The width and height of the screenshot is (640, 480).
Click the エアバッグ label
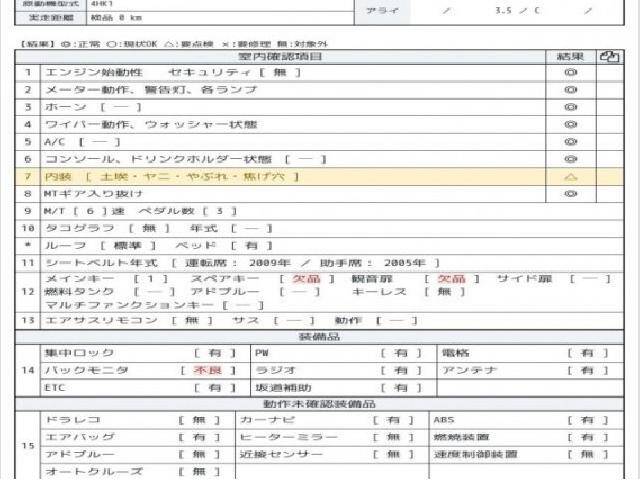[80, 438]
